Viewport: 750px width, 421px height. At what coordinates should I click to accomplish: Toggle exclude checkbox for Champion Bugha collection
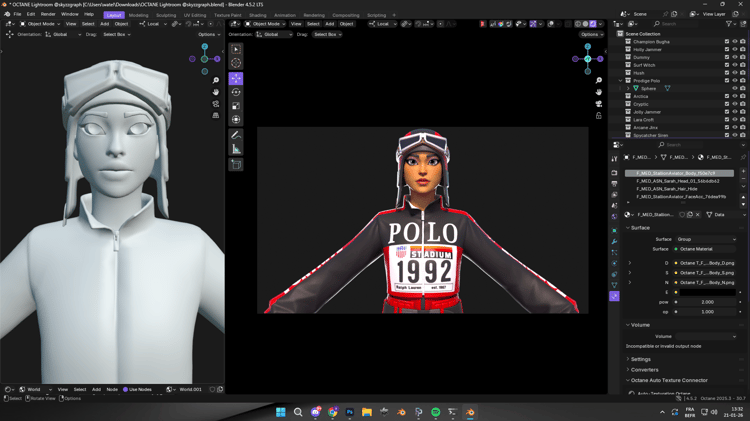[x=727, y=42]
